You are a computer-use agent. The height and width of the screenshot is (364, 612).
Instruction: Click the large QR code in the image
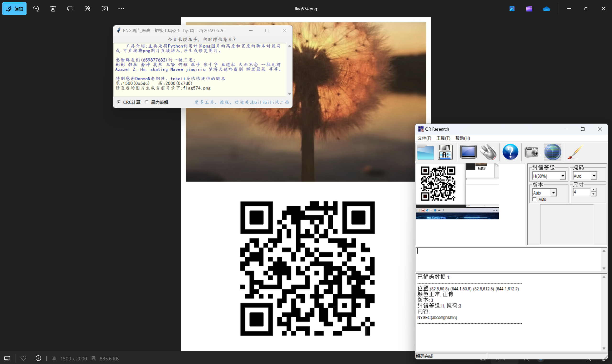tap(307, 269)
